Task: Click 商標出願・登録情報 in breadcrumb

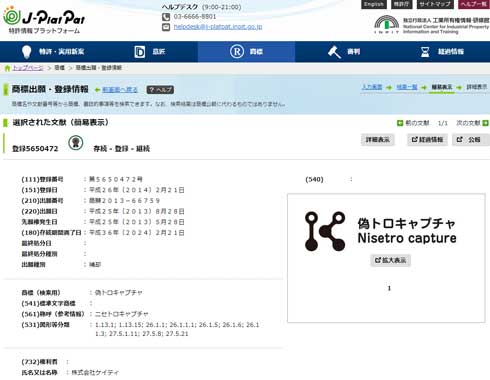Action: (98, 68)
